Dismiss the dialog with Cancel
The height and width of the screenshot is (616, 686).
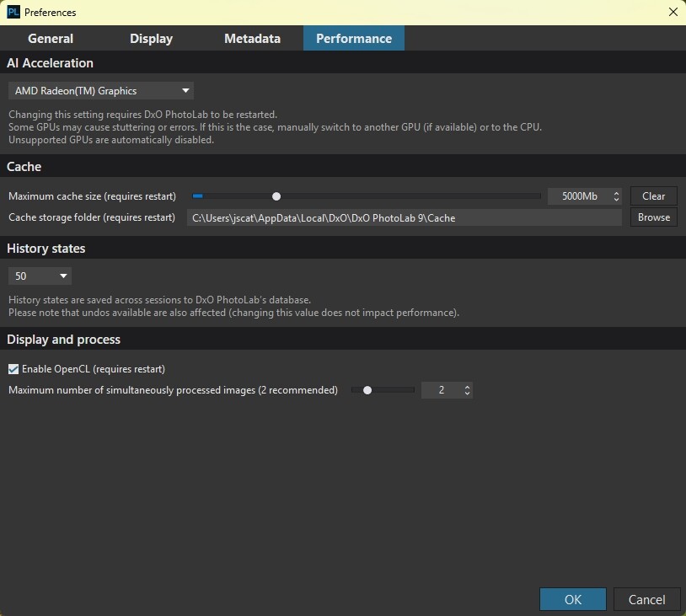(646, 599)
